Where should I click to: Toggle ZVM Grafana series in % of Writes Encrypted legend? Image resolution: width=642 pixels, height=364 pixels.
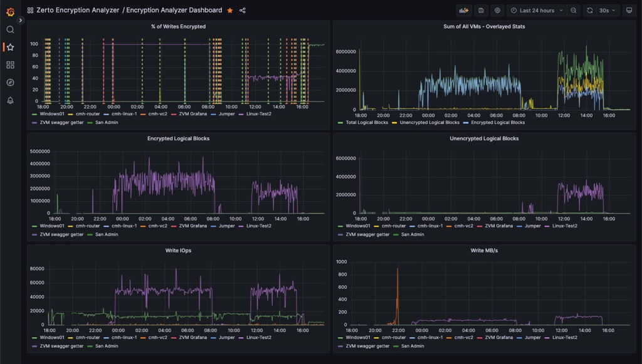[193, 114]
